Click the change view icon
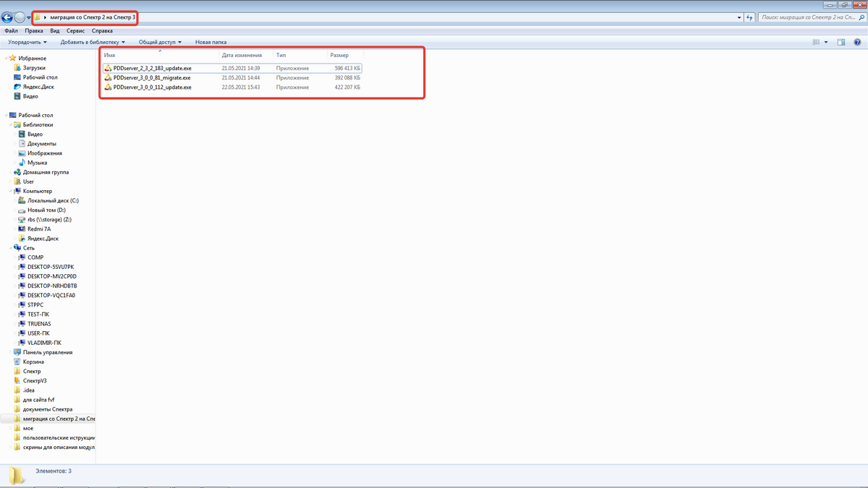The width and height of the screenshot is (868, 488). click(816, 42)
